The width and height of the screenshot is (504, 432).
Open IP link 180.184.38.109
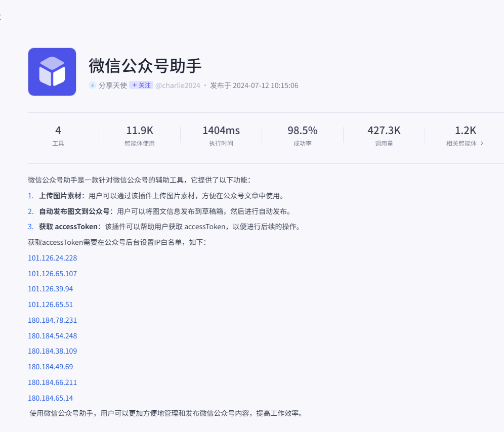coord(53,351)
